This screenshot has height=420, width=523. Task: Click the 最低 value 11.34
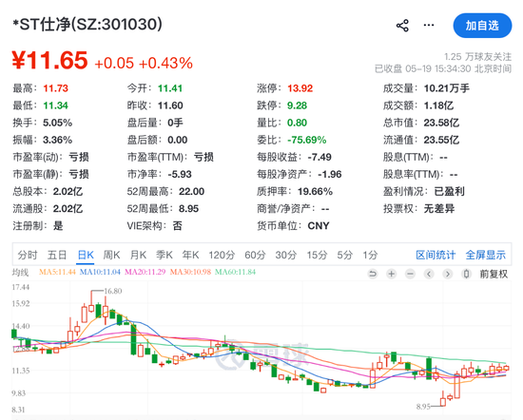56,105
